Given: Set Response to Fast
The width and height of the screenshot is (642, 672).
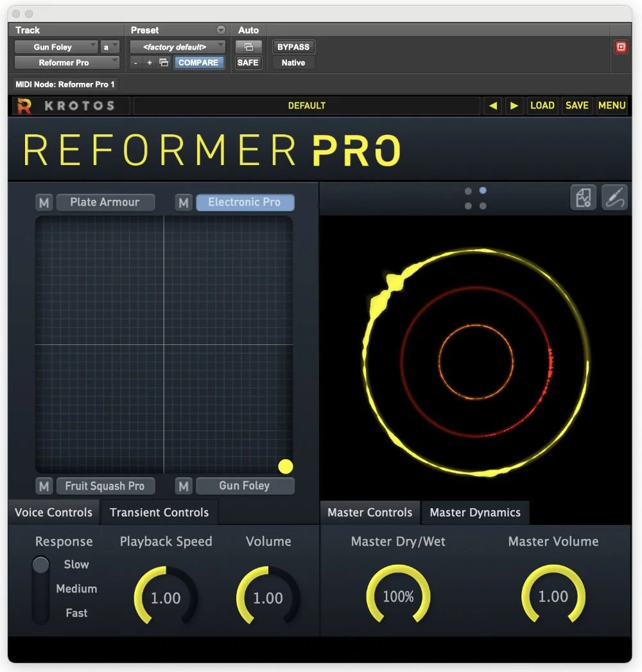Looking at the screenshot, I should (x=76, y=613).
